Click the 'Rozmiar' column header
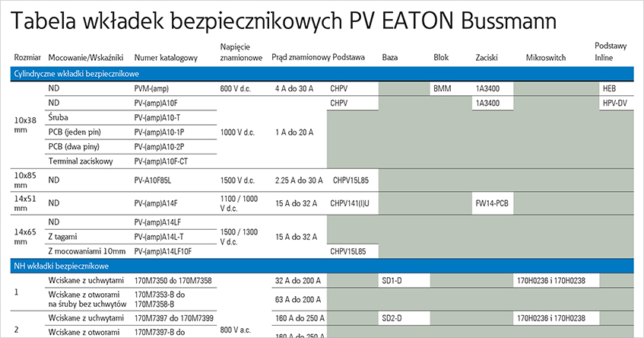Screen dimensions: 644x338 [x=27, y=58]
